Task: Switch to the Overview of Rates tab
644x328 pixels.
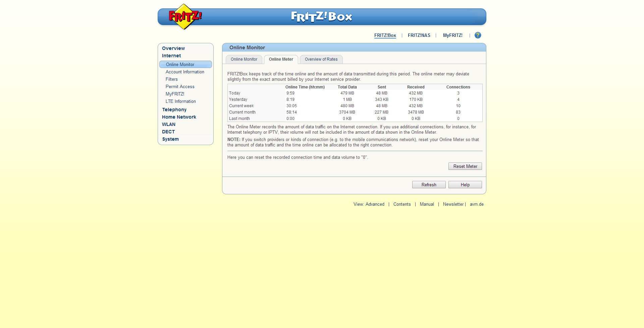Action: click(321, 59)
